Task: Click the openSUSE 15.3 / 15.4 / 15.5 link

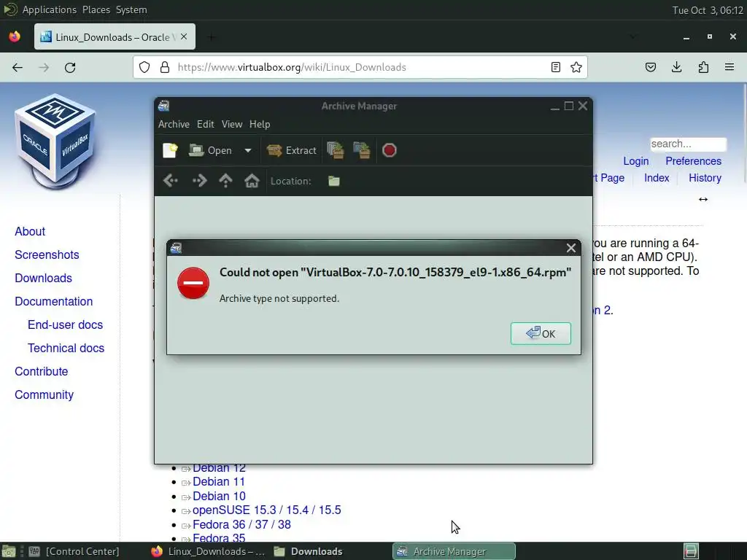Action: (267, 510)
